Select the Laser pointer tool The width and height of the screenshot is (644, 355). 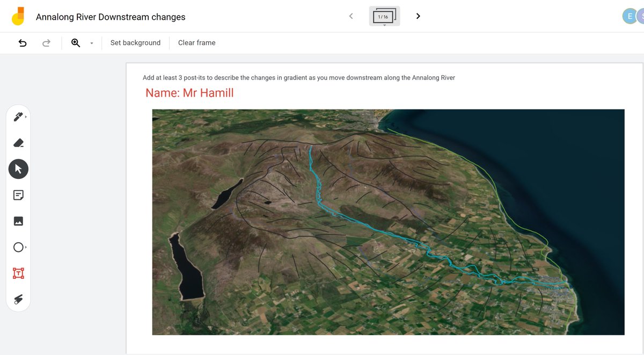[18, 299]
